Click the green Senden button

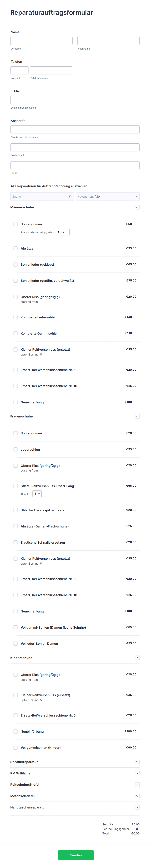(x=76, y=855)
